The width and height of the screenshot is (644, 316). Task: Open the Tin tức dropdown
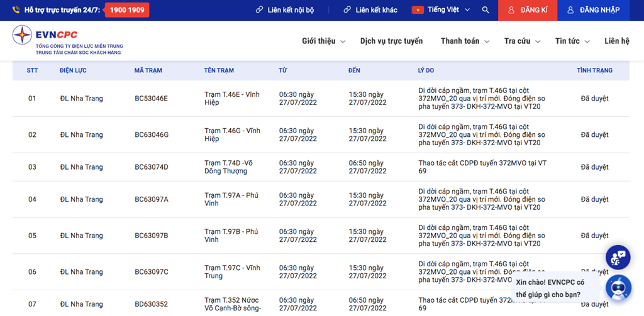[x=572, y=41]
